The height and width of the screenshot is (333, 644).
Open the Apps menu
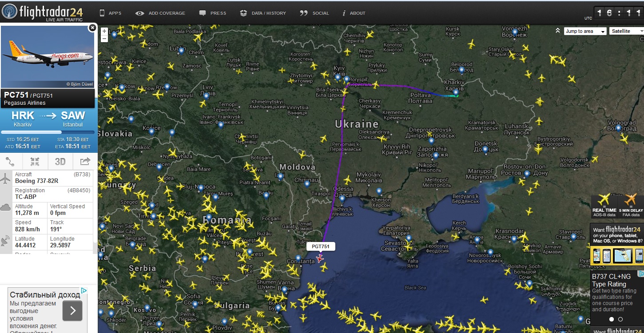[110, 13]
